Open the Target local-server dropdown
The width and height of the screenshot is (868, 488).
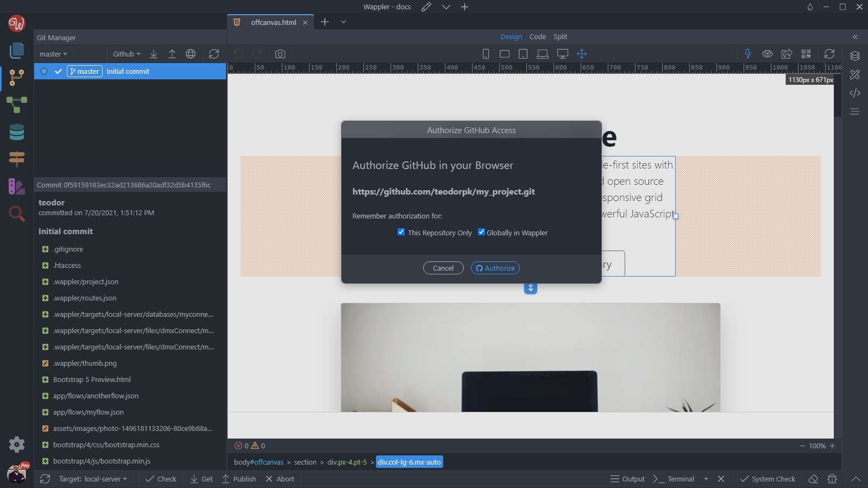point(93,479)
